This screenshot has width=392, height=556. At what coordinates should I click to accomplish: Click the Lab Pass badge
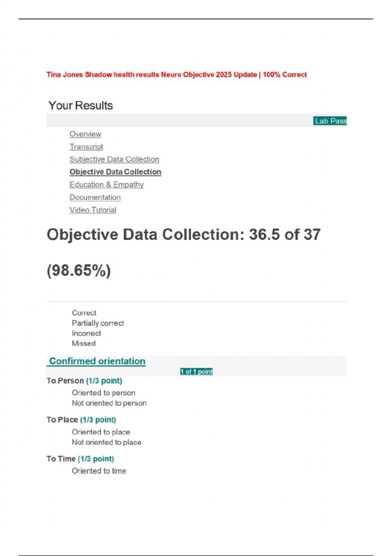330,121
